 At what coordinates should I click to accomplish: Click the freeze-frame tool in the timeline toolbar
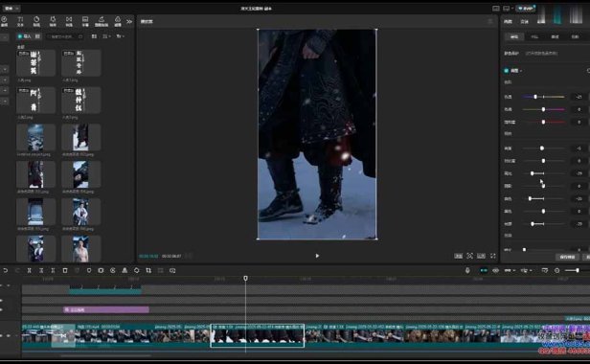(101, 270)
